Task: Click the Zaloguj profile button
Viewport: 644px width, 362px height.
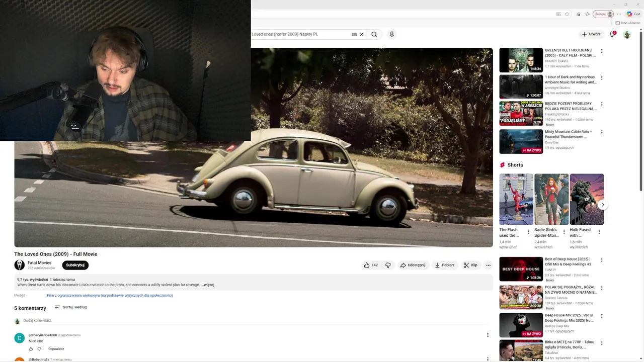Action: (x=603, y=14)
